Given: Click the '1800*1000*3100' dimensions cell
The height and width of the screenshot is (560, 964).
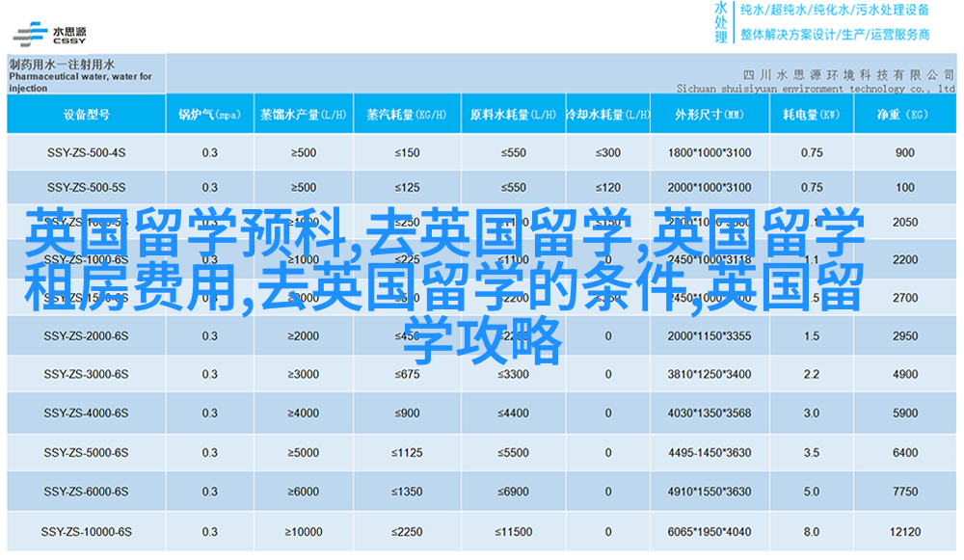Looking at the screenshot, I should tap(710, 152).
